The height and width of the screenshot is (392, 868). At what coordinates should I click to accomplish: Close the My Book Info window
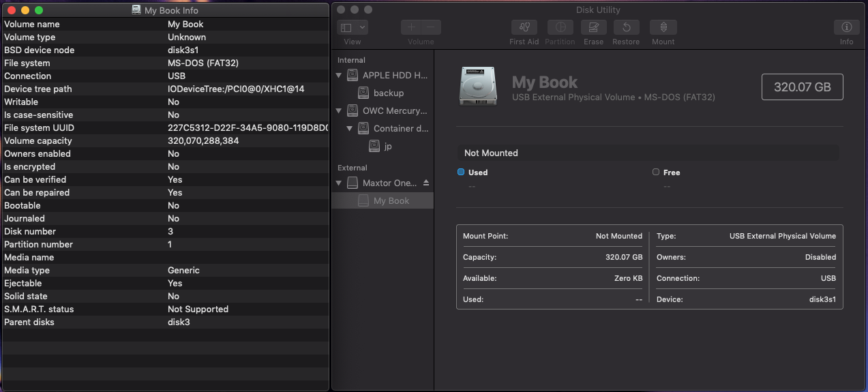click(12, 10)
